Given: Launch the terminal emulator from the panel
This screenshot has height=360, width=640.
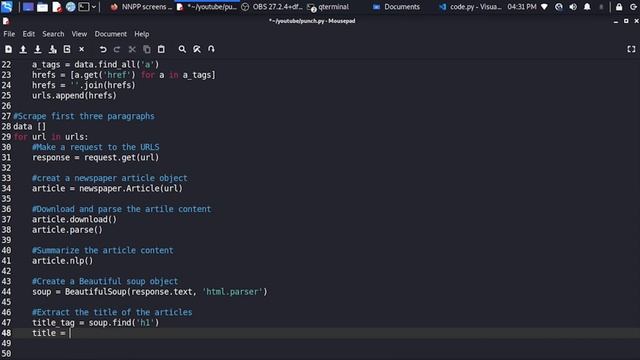Looking at the screenshot, I should [84, 7].
